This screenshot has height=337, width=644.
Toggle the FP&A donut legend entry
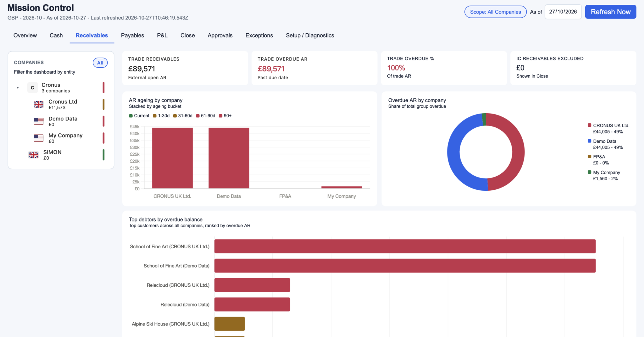[598, 160]
